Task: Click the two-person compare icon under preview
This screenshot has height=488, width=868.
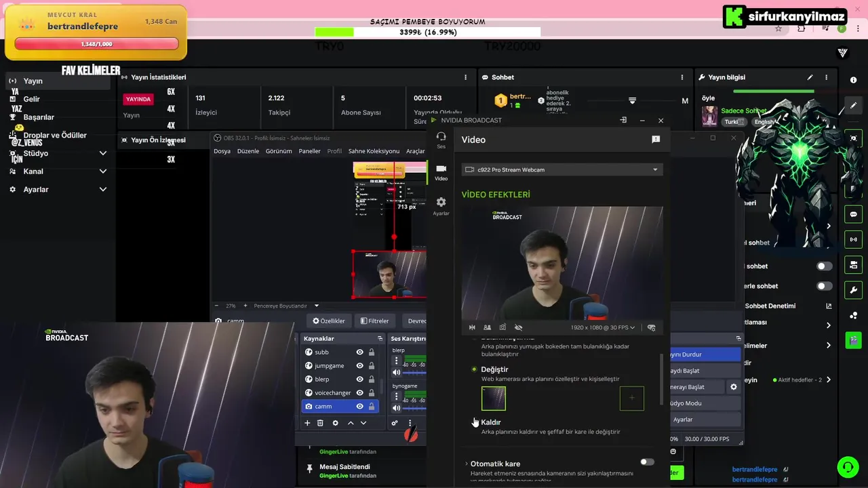Action: click(x=487, y=327)
